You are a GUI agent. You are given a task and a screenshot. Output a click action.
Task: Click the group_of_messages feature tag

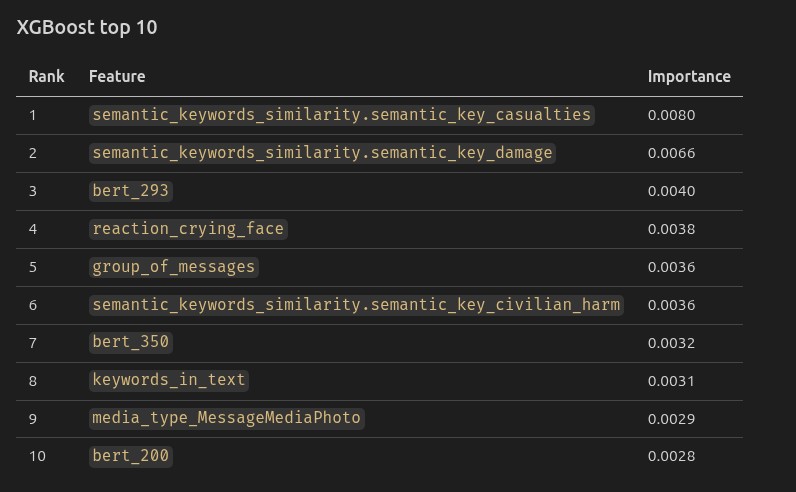(x=174, y=267)
